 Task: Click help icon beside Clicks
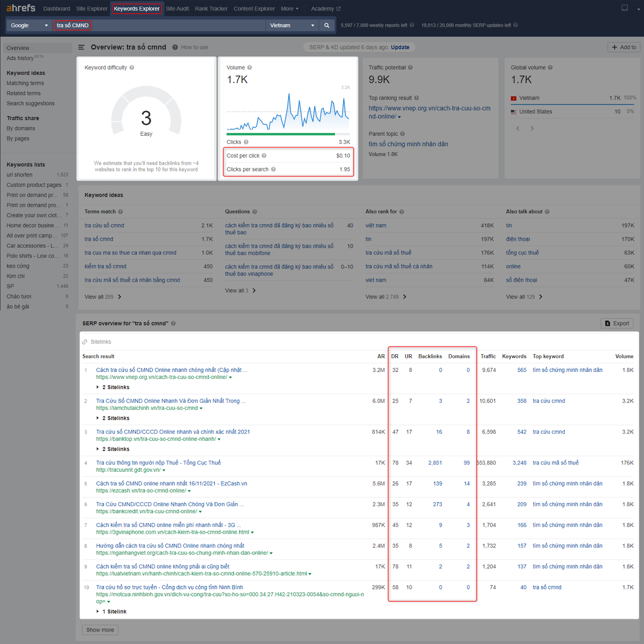pos(246,142)
